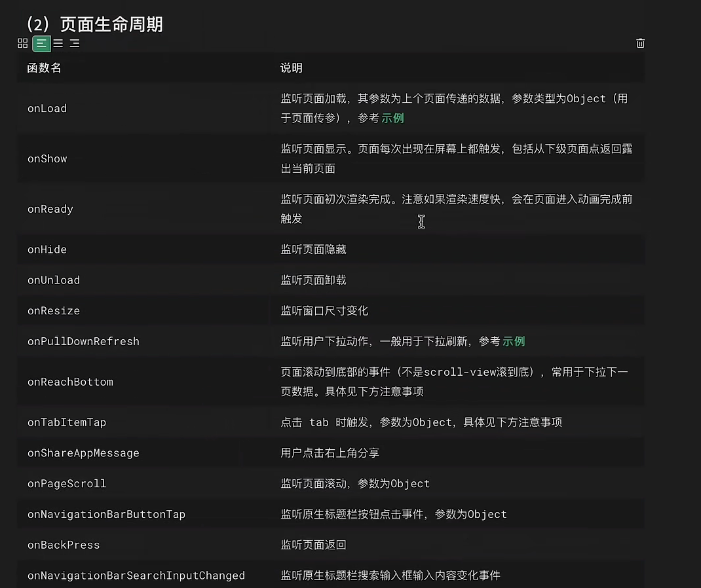Open the 示例 link beside onPullDownRefresh
Screen dimensions: 701x588
pyautogui.click(x=513, y=341)
